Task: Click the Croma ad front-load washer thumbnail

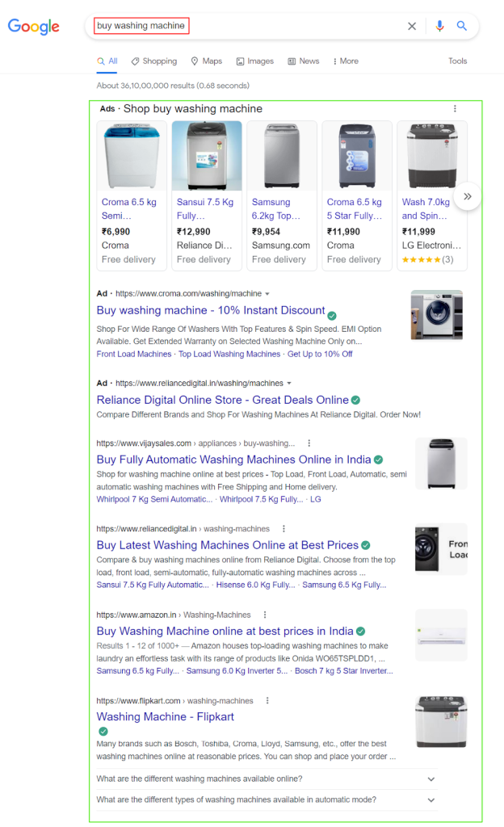Action: 436,315
